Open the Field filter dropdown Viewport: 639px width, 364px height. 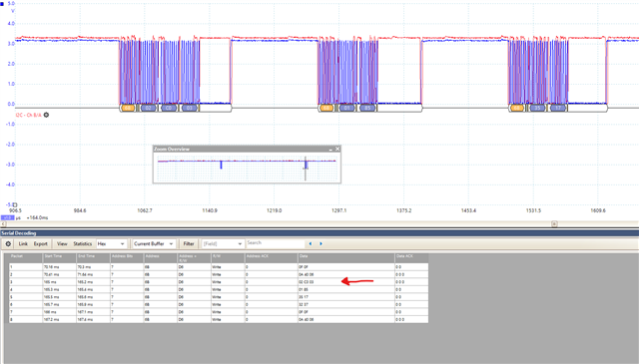(x=223, y=244)
